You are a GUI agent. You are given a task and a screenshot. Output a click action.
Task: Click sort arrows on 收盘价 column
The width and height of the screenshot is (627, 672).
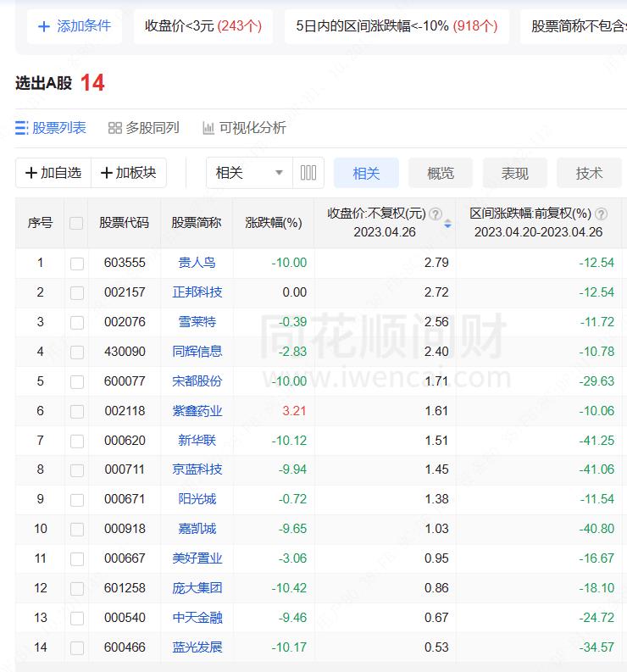(447, 224)
